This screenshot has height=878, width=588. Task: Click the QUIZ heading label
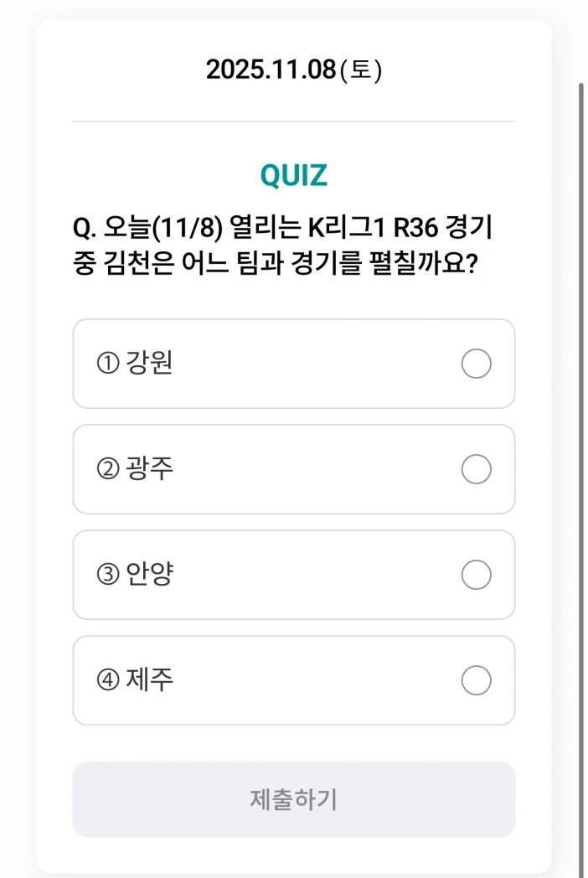click(x=293, y=174)
